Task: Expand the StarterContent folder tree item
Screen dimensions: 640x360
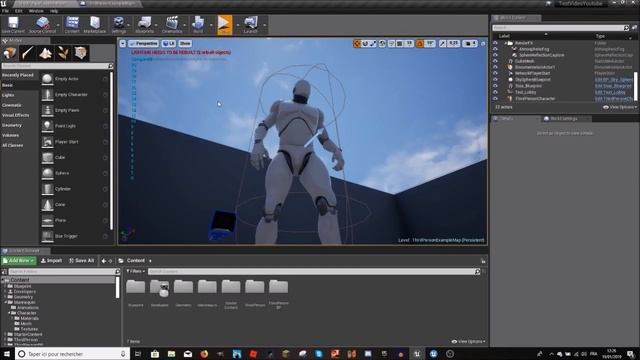Action: click(x=5, y=335)
